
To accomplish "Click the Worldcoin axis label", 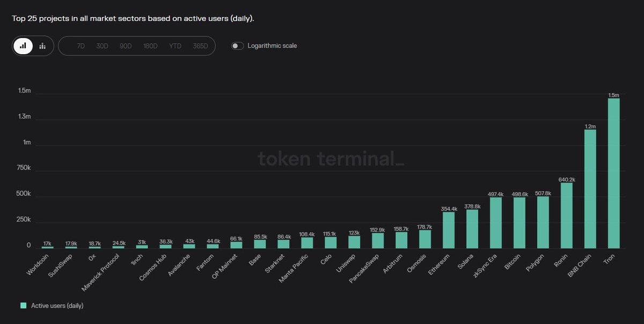I will (x=38, y=264).
